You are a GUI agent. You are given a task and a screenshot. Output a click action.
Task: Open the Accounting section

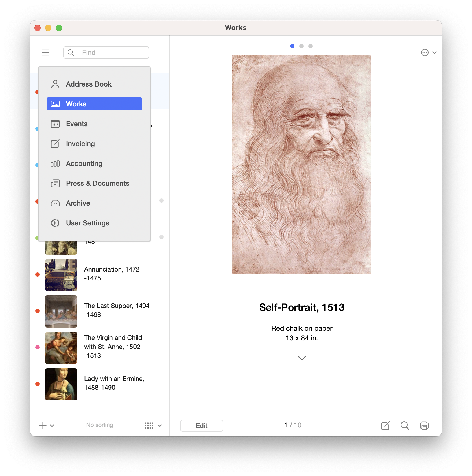click(x=84, y=163)
